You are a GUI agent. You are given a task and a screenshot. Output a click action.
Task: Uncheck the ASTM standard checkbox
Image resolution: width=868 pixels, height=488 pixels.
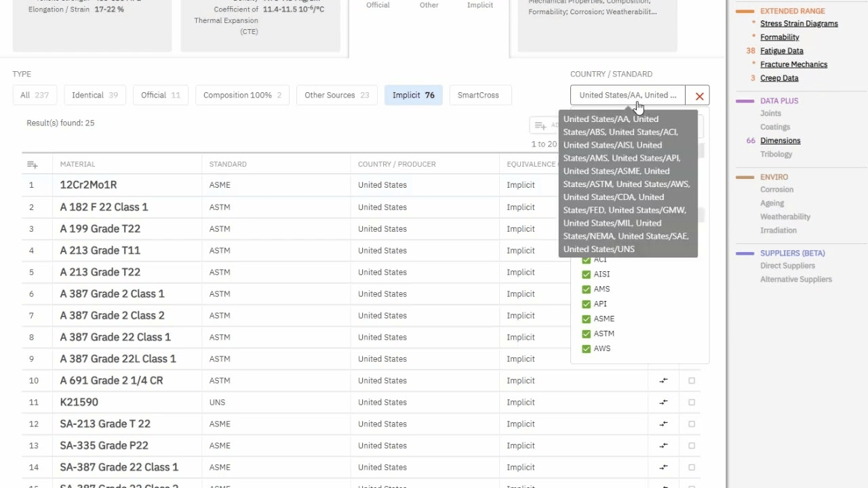click(x=586, y=334)
